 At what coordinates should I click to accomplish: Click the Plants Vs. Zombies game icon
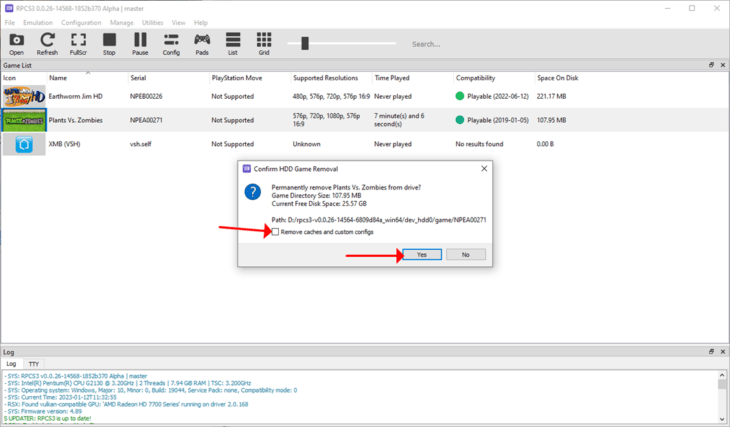[24, 120]
